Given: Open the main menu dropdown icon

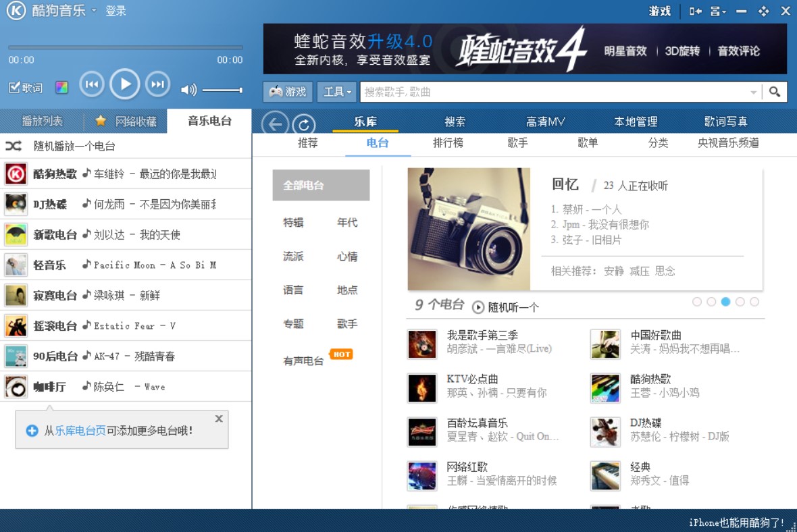Looking at the screenshot, I should 718,11.
